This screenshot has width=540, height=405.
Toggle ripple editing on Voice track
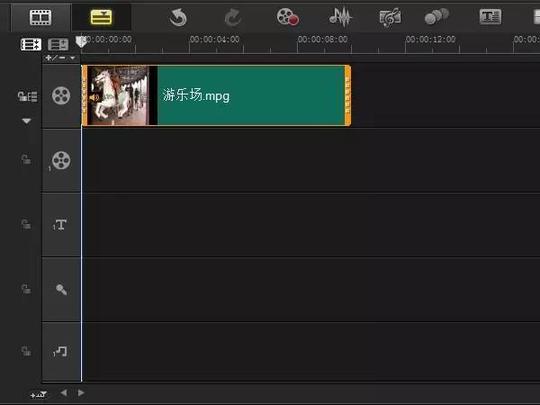(x=26, y=289)
